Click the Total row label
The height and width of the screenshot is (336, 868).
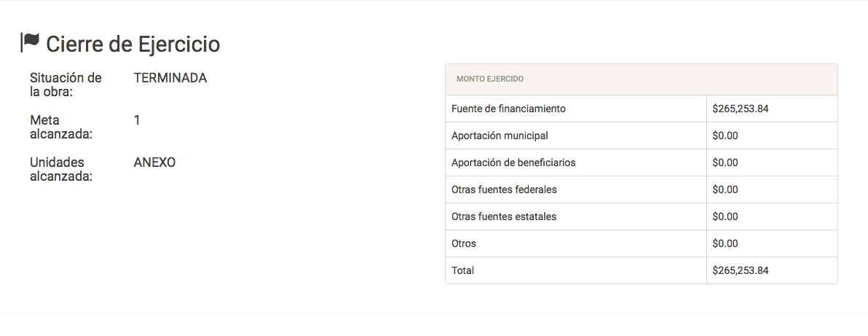coord(463,270)
